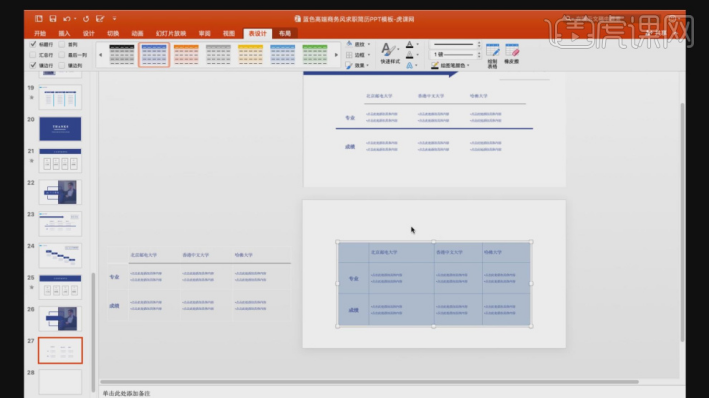Toggle the Banded Rows checkbox
This screenshot has height=398, width=709.
(33, 65)
